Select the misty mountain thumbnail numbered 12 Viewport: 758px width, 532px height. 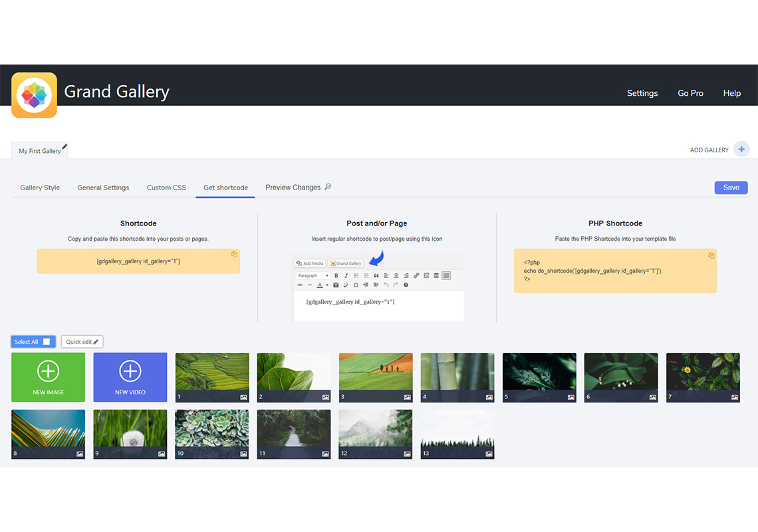(376, 434)
